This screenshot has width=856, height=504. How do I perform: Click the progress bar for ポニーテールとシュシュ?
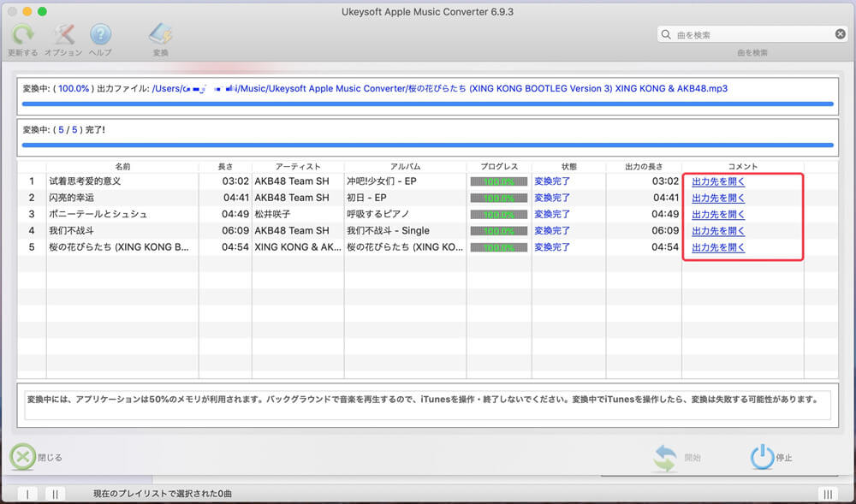point(499,215)
